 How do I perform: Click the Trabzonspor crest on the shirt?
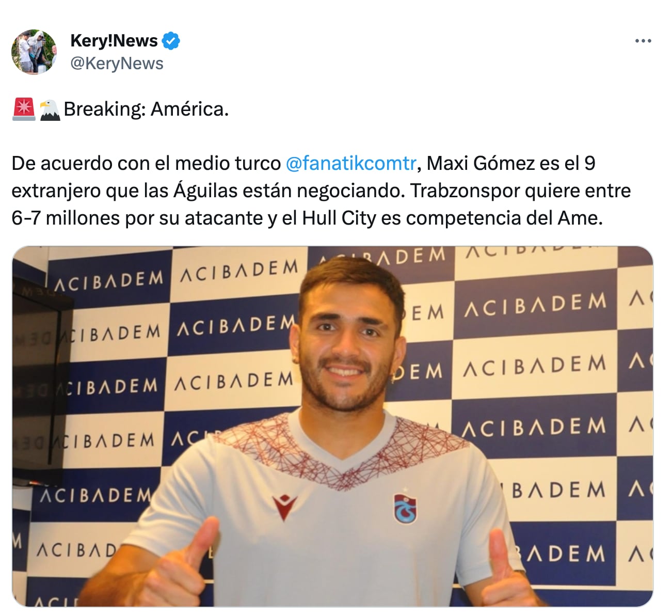tap(405, 508)
